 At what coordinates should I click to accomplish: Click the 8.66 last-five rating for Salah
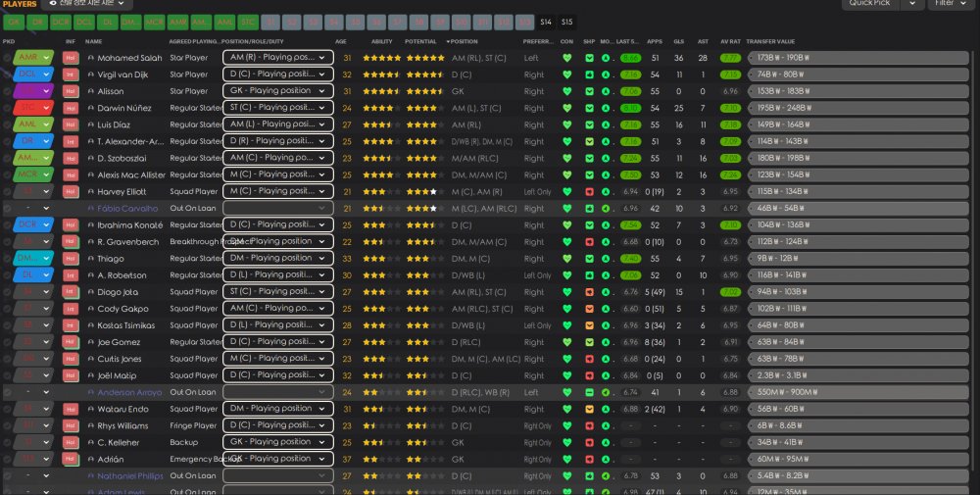pyautogui.click(x=630, y=58)
